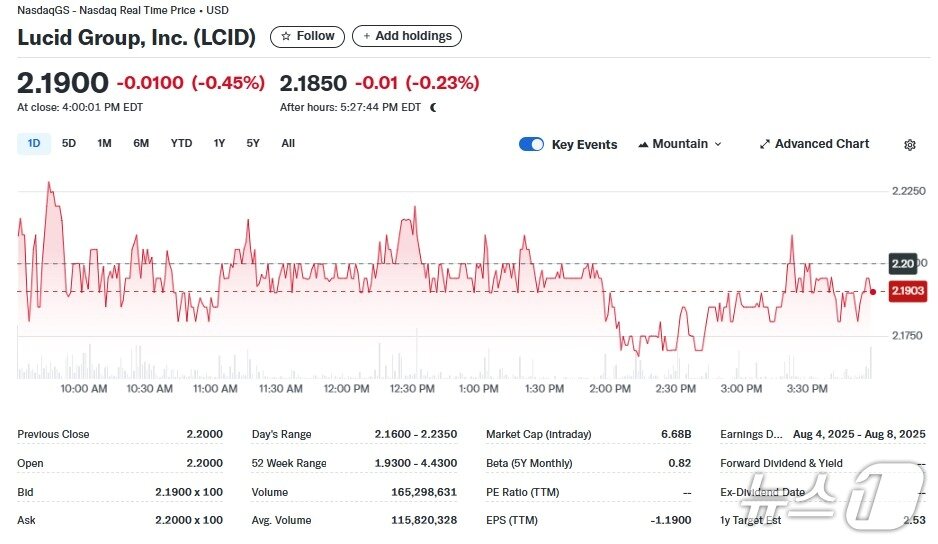
Task: Click the Mountain chart type icon
Action: [x=643, y=144]
